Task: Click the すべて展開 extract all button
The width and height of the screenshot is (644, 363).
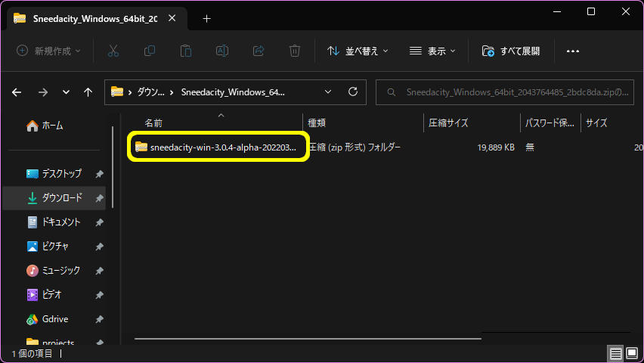Action: (511, 51)
